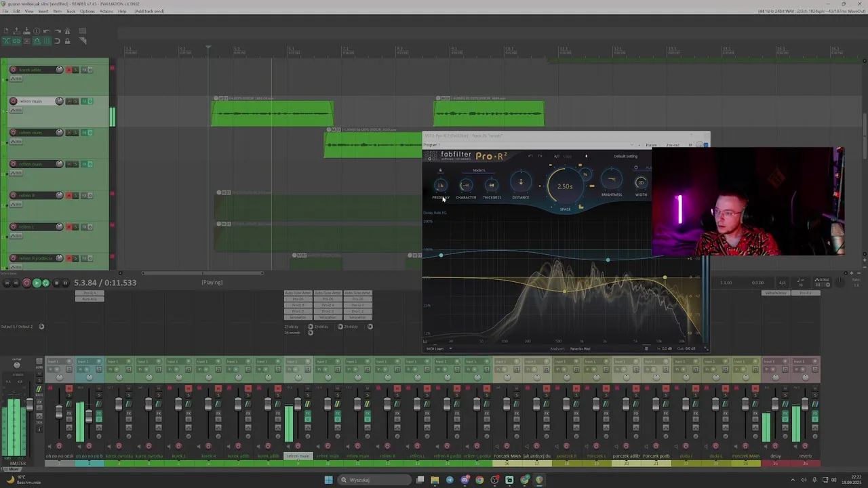Toggle plugin bypass checkbox in FX window
Viewport: 868px width, 488px height.
706,145
